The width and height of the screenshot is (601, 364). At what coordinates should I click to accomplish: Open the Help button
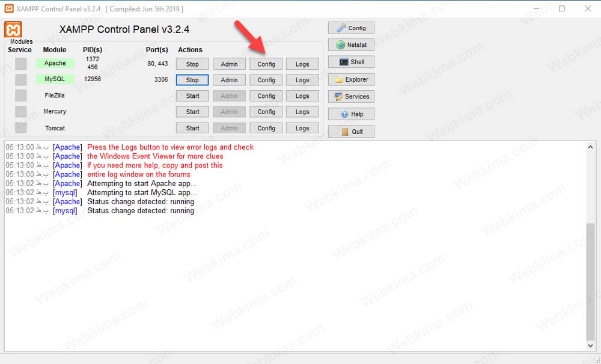(x=351, y=114)
